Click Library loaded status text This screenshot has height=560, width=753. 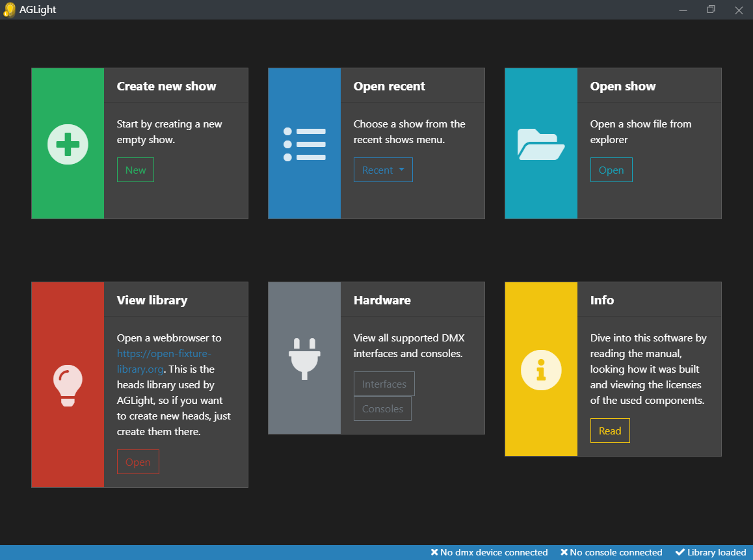click(716, 552)
